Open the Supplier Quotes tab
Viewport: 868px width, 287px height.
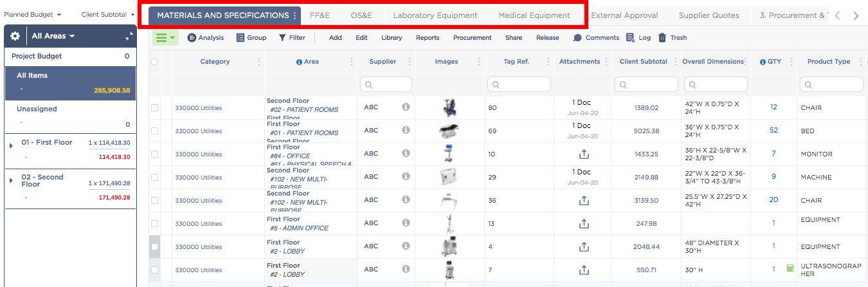click(x=709, y=15)
